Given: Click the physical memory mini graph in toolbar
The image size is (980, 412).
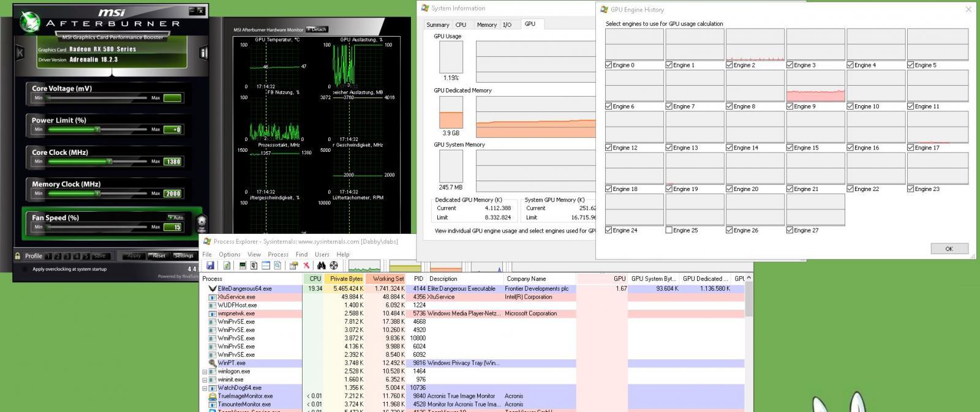Looking at the screenshot, I should tap(446, 266).
